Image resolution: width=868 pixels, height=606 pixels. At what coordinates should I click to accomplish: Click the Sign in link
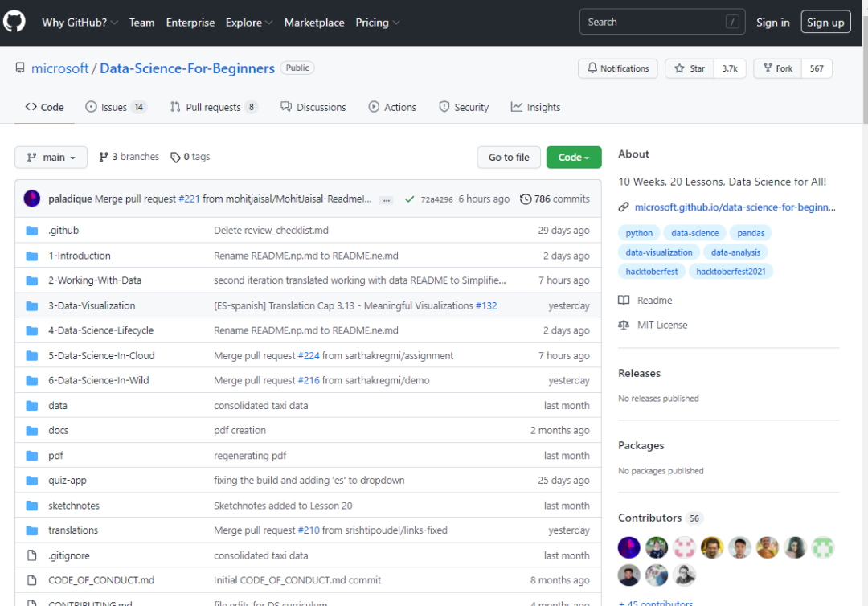[773, 23]
